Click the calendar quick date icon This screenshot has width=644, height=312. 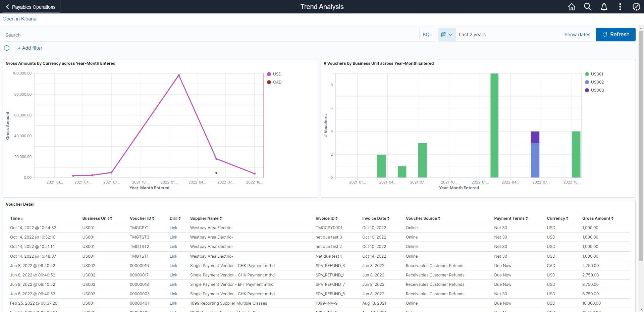click(x=446, y=35)
